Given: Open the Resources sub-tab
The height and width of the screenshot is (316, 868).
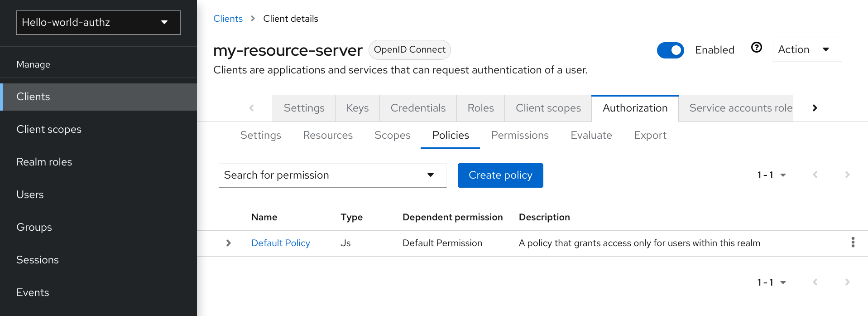Looking at the screenshot, I should point(327,135).
